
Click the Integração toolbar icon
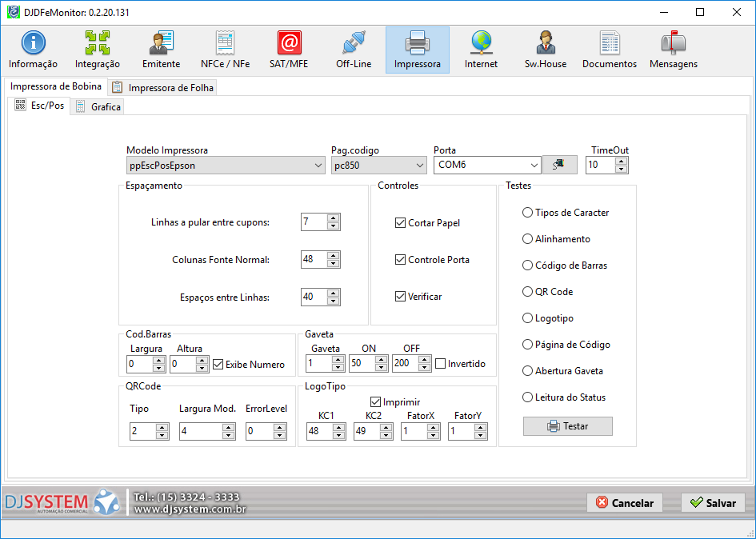[x=98, y=50]
